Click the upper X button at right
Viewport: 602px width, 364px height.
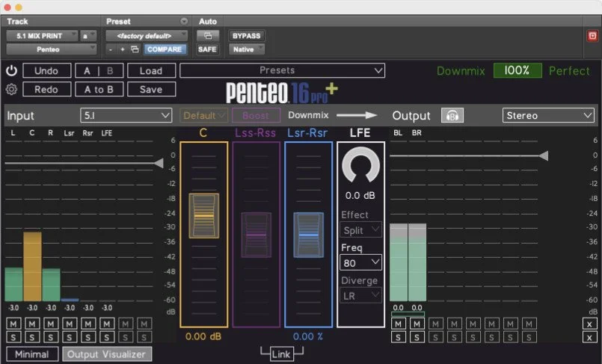[589, 324]
